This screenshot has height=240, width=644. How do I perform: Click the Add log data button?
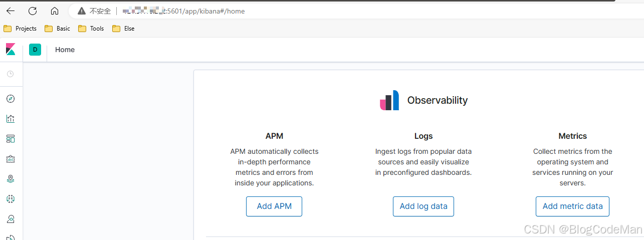click(x=423, y=206)
